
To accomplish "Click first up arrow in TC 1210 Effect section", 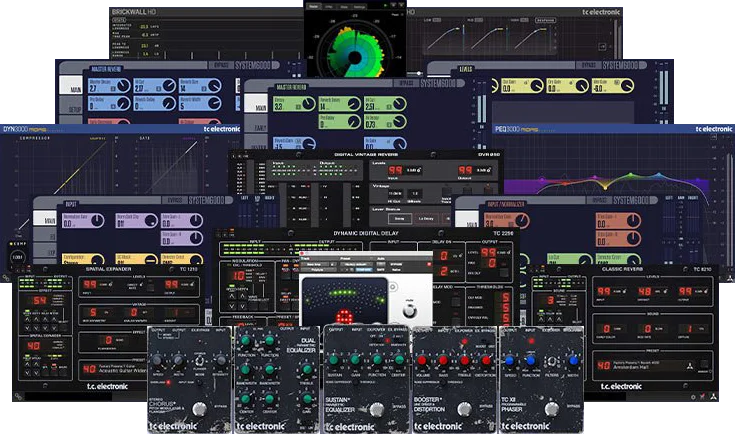I will click(27, 319).
